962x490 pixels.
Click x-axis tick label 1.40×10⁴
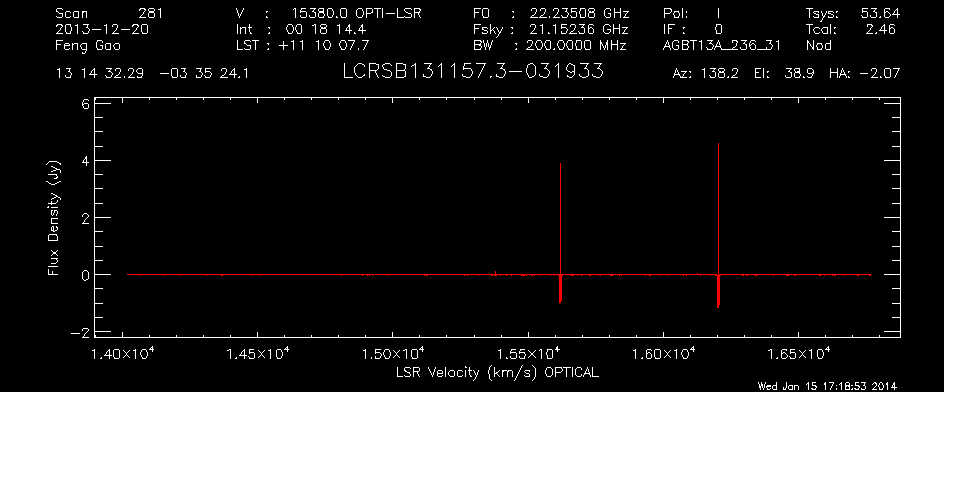123,354
